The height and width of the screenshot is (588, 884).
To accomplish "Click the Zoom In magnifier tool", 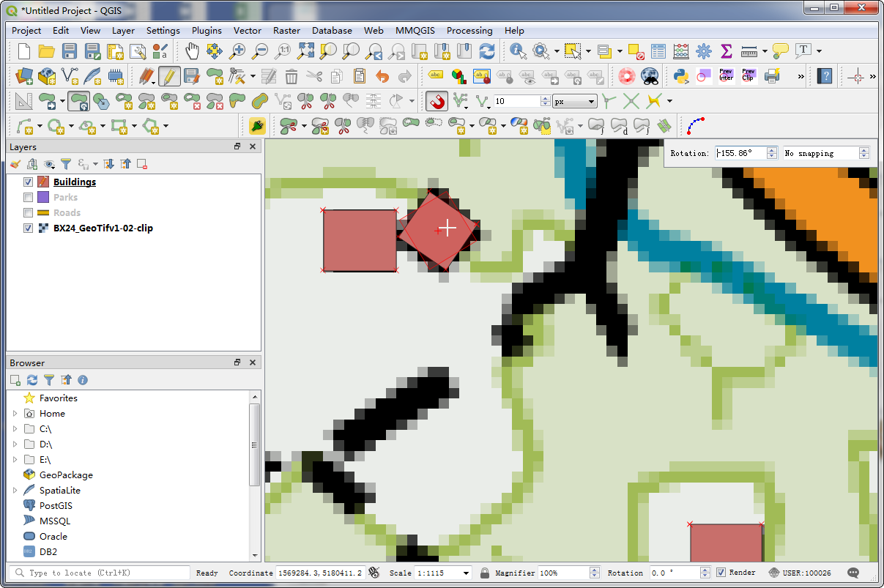I will (x=237, y=51).
